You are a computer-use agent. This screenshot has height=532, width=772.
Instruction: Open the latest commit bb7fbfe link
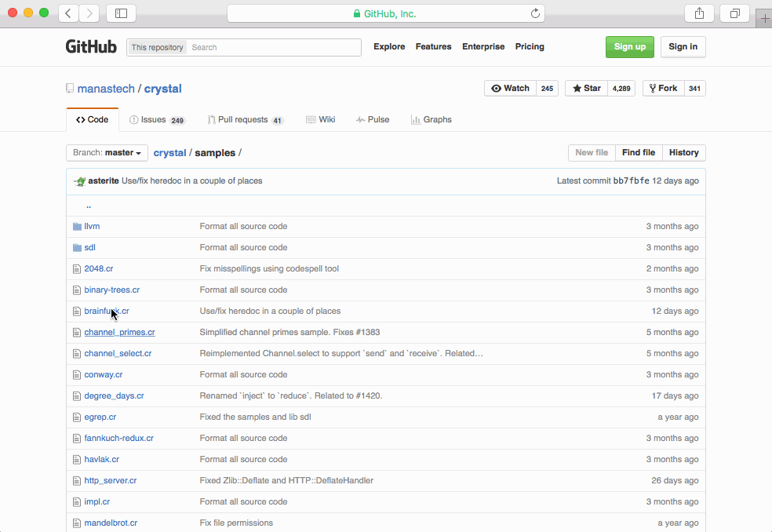pos(632,180)
